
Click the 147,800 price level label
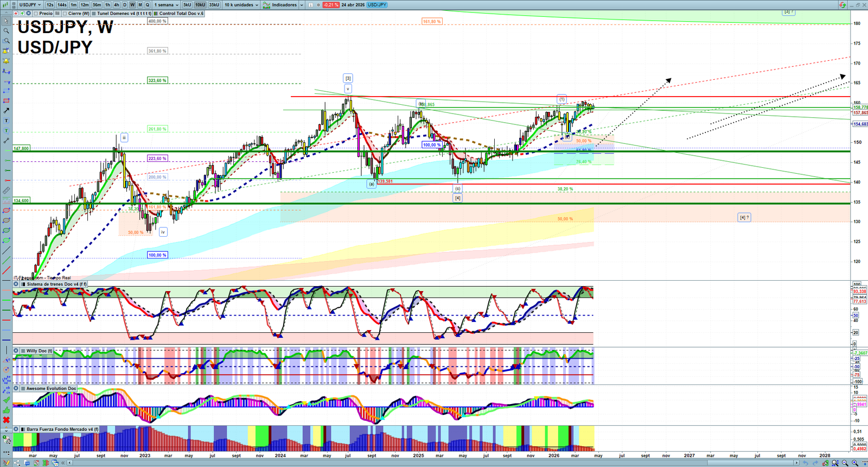coord(22,148)
